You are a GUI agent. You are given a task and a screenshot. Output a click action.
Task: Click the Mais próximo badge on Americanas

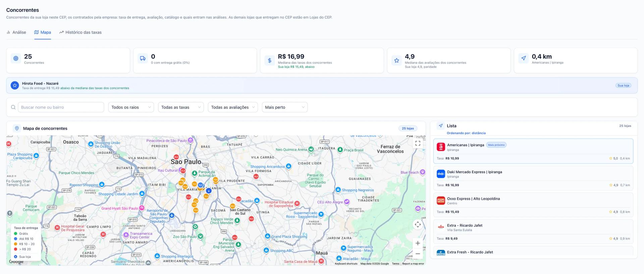(x=496, y=145)
